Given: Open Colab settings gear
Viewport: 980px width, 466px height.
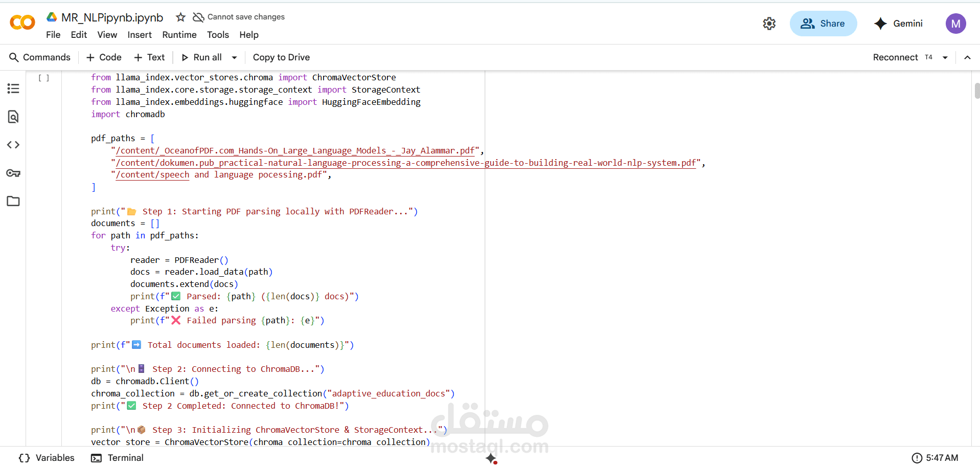Looking at the screenshot, I should point(769,24).
